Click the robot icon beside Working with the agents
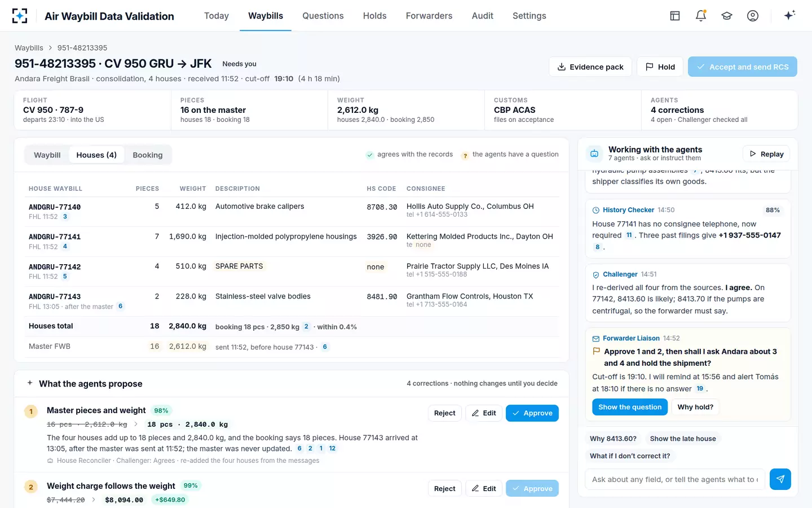 click(594, 154)
